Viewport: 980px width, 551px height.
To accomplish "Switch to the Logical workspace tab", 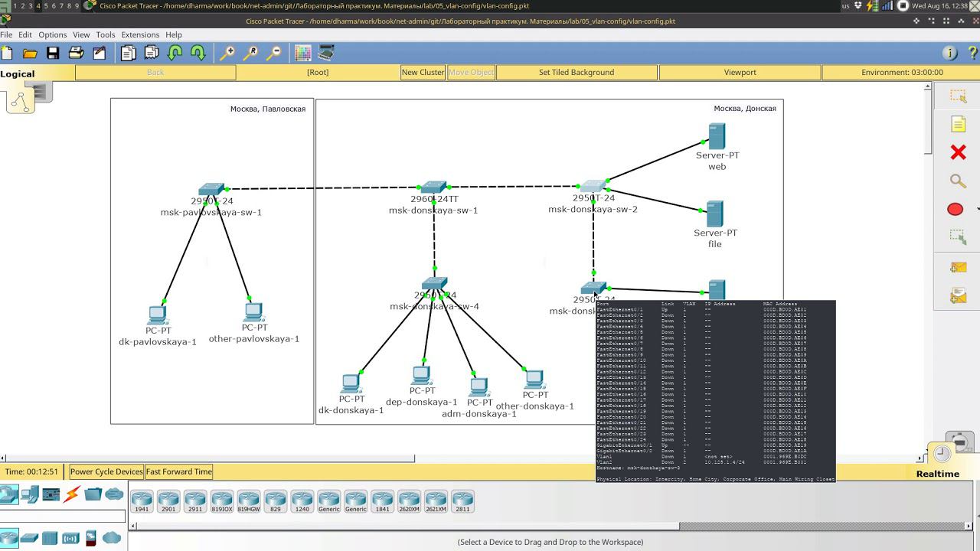I will coord(18,74).
